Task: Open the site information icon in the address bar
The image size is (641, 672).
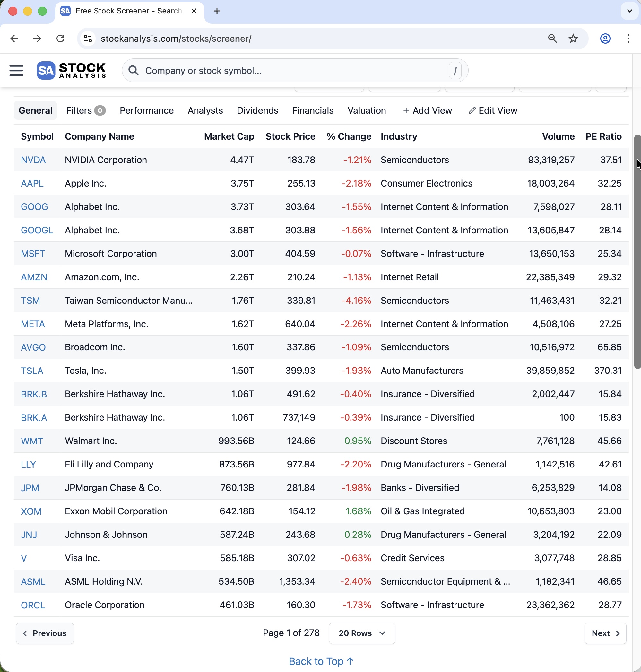Action: tap(88, 39)
